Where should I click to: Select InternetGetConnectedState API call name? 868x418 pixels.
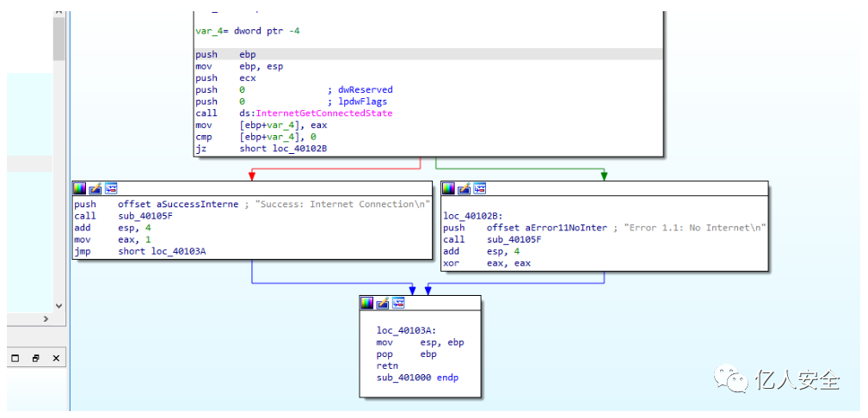coord(324,114)
